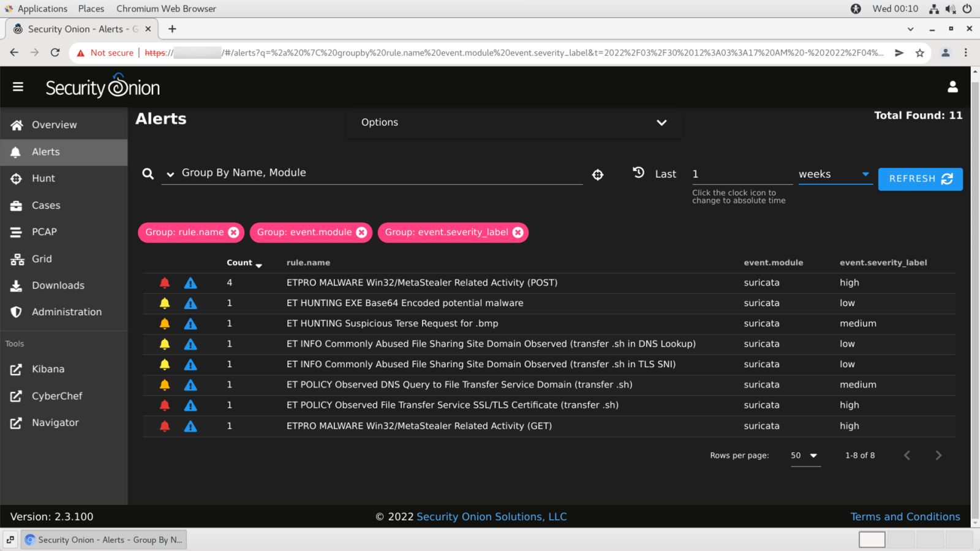Screen dimensions: 980x551
Task: Escalate the Suspicious Terse Request .bmp alert
Action: point(190,323)
